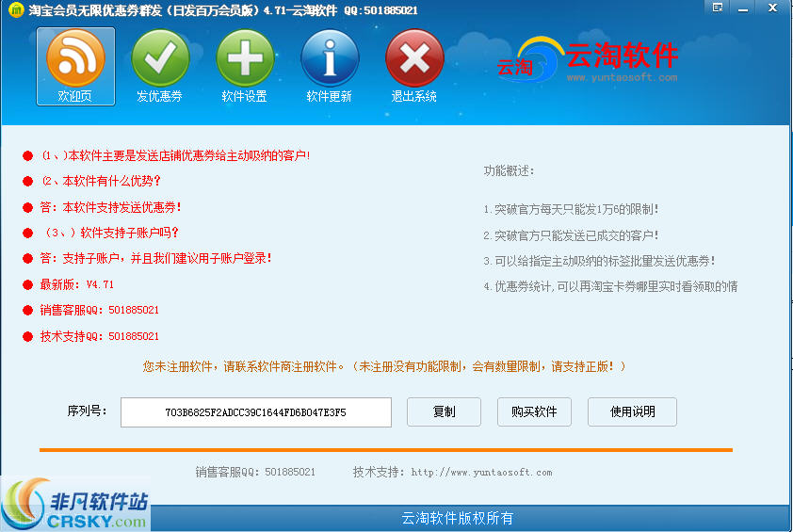Select '软件支持子账户吗?' line

(x=111, y=233)
